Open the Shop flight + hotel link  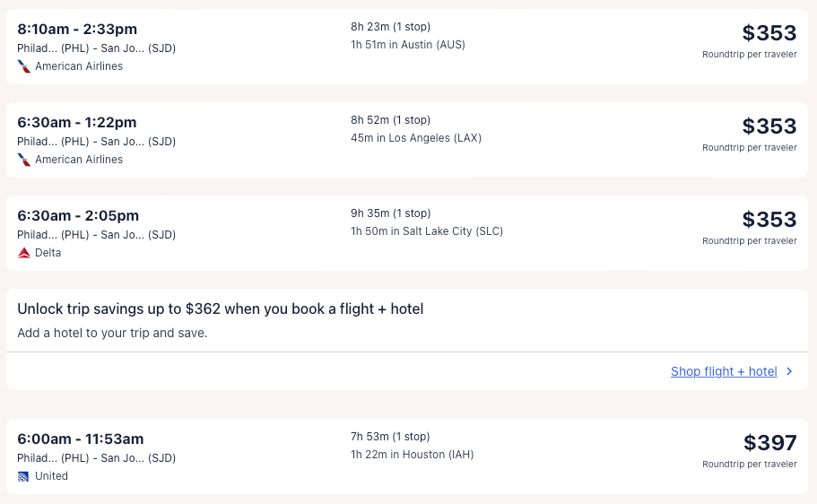click(x=724, y=371)
